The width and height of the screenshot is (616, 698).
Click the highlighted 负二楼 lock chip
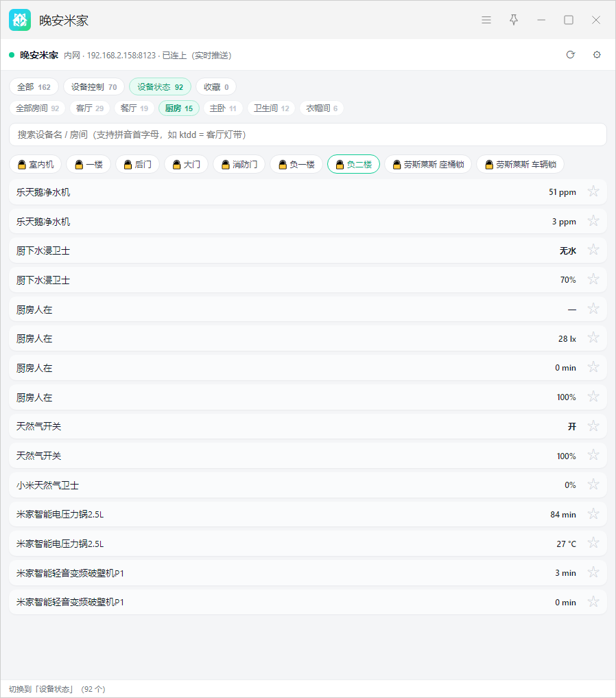click(x=353, y=164)
